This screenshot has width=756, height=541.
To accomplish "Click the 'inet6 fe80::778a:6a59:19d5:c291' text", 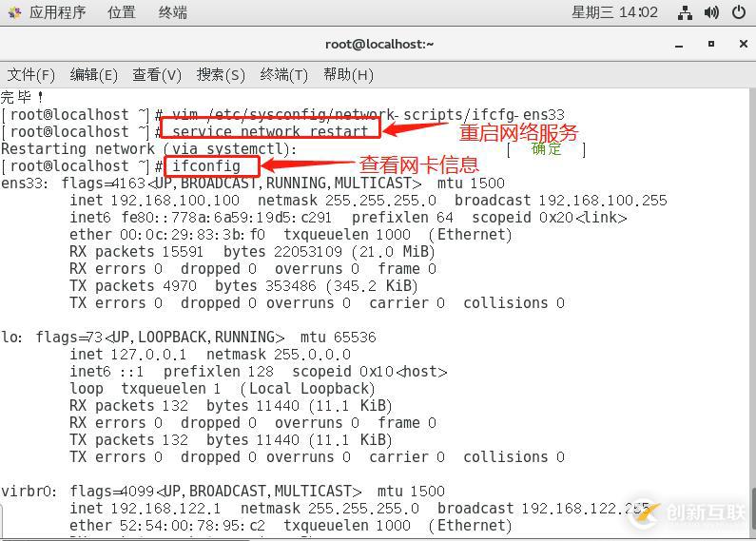I will [201, 218].
